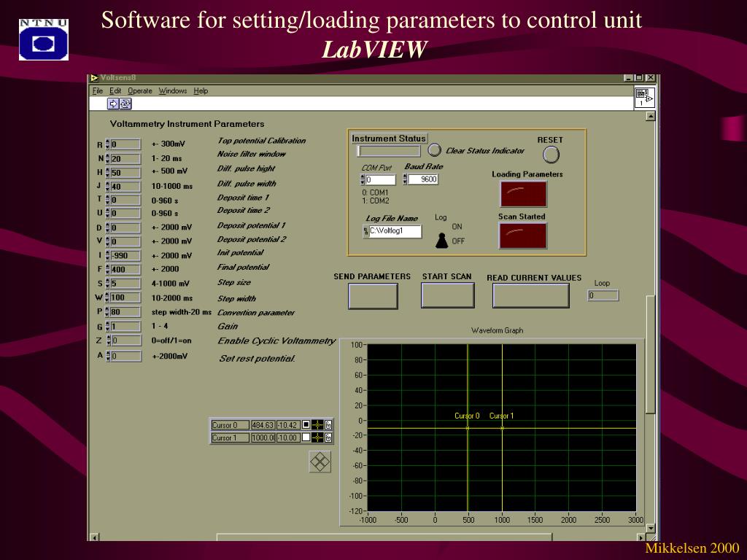Click the I stepper for Init potential
Viewport: 747px width, 560px height.
tap(107, 255)
